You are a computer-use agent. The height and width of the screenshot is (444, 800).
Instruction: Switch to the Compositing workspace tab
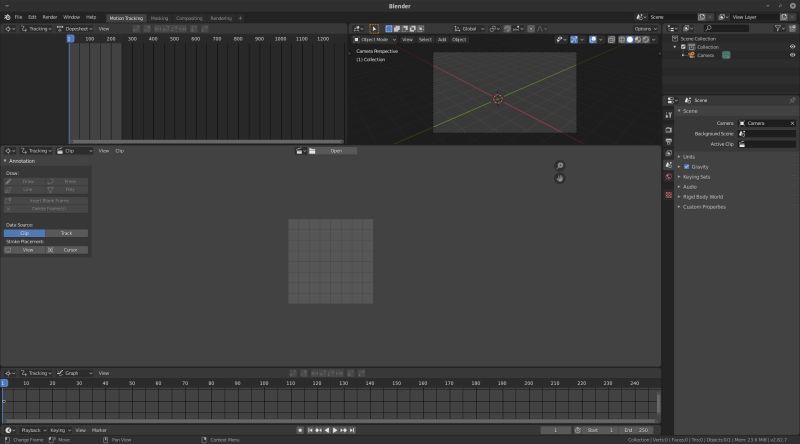(189, 18)
